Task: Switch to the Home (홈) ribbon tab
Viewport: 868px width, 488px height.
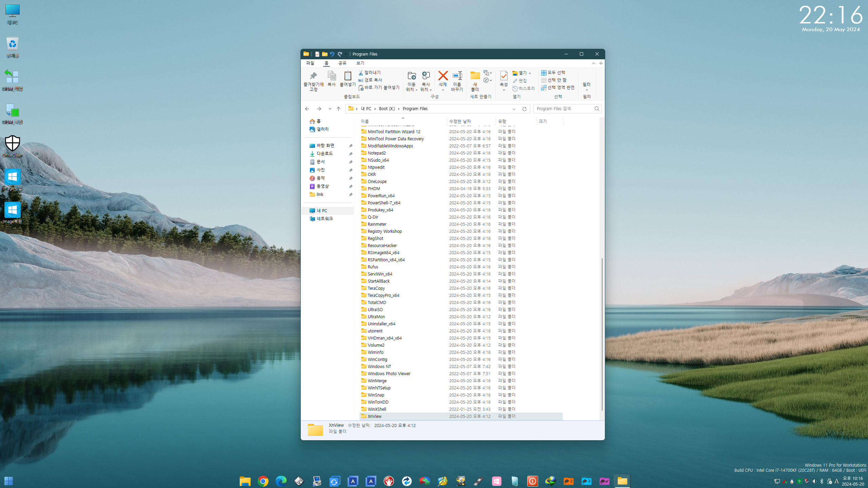Action: (x=326, y=63)
